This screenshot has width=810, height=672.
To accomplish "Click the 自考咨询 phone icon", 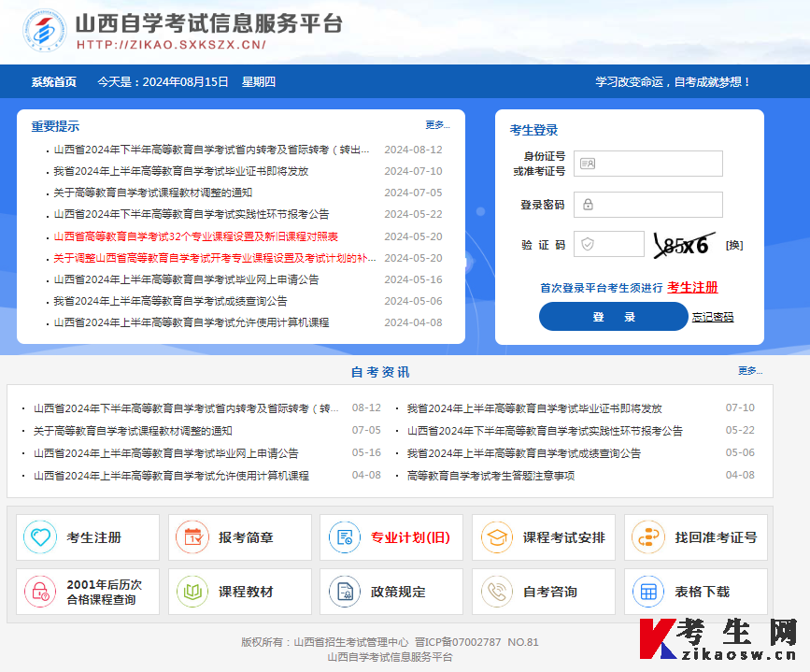I will (x=498, y=591).
